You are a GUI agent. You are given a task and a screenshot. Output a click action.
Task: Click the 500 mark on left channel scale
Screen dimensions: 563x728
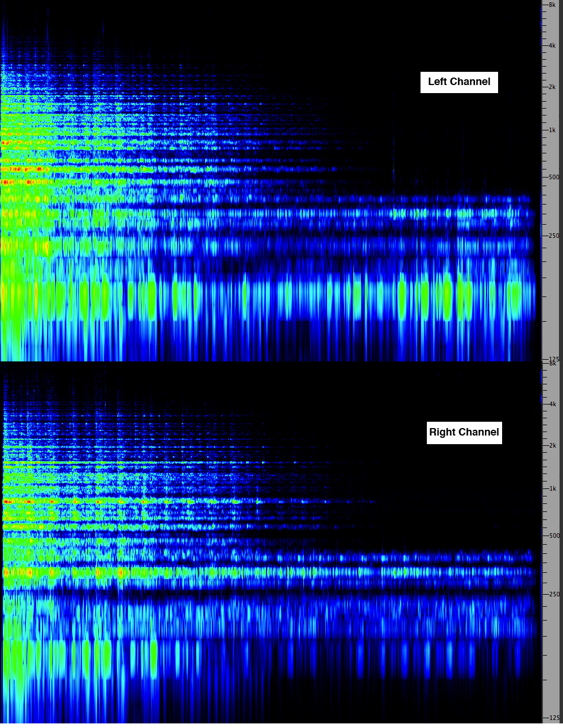[552, 177]
